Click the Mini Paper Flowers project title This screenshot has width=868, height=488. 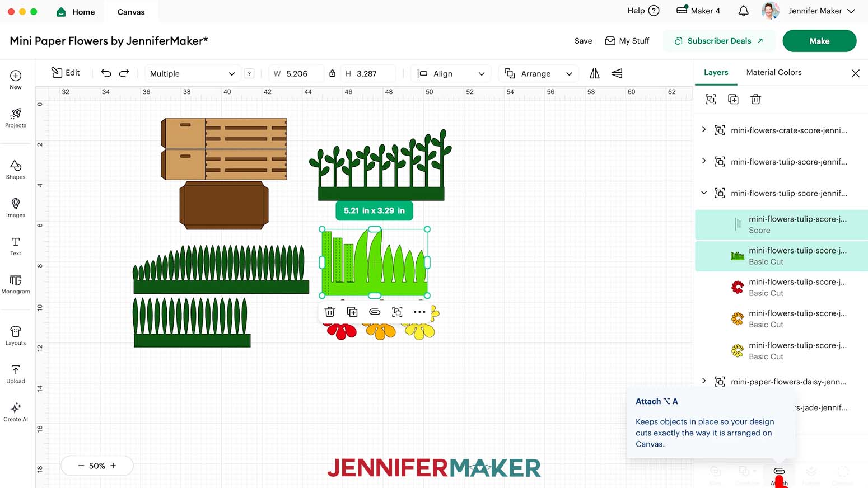[109, 41]
